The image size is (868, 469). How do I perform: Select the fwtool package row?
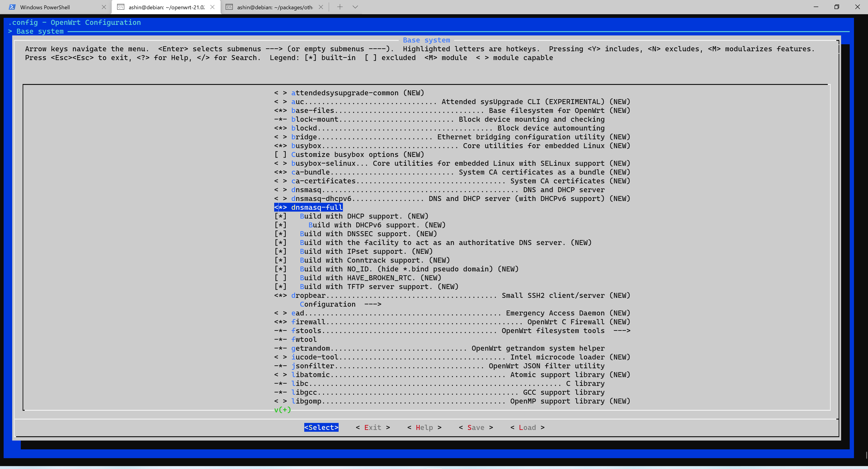click(295, 339)
